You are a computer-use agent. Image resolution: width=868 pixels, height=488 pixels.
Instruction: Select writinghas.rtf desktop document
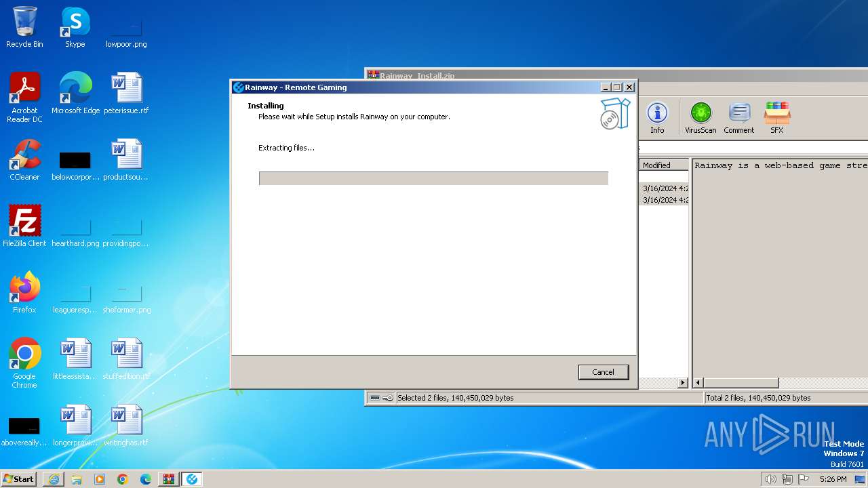[126, 426]
